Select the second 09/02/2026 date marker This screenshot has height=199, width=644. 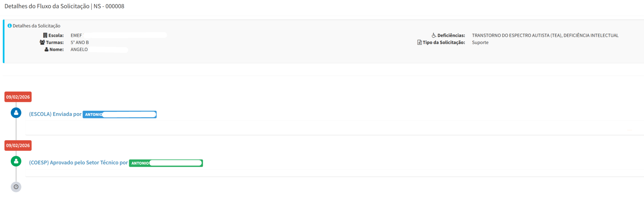pyautogui.click(x=18, y=146)
